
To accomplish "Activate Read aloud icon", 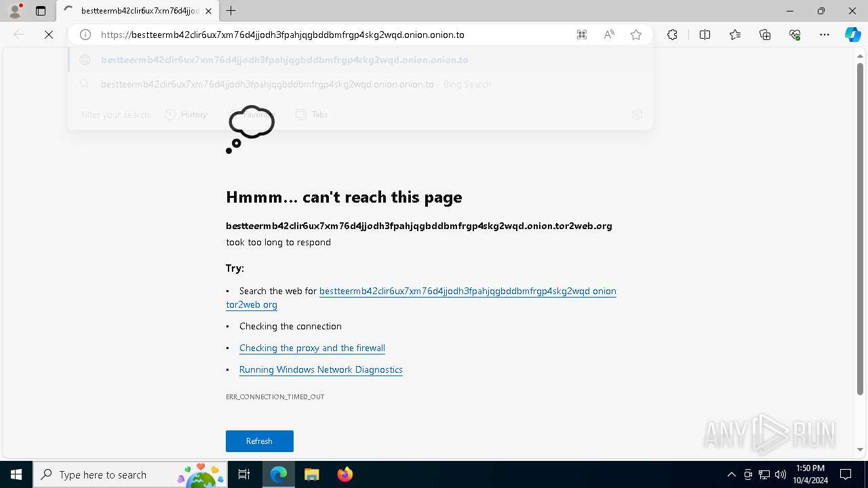I will [x=609, y=35].
